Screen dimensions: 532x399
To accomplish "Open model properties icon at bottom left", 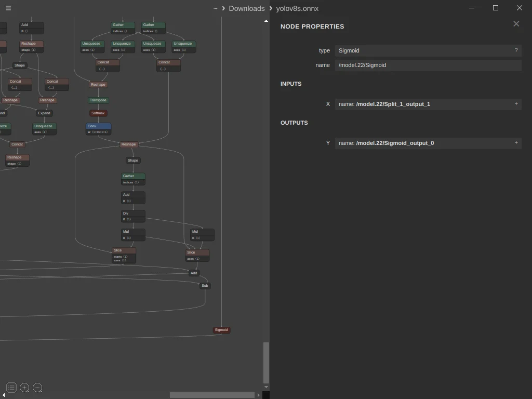I will pos(11,388).
